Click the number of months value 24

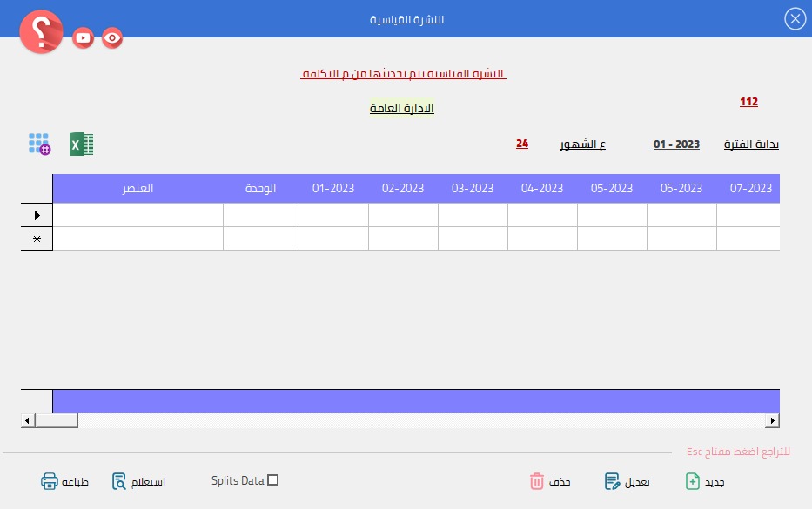coord(522,144)
